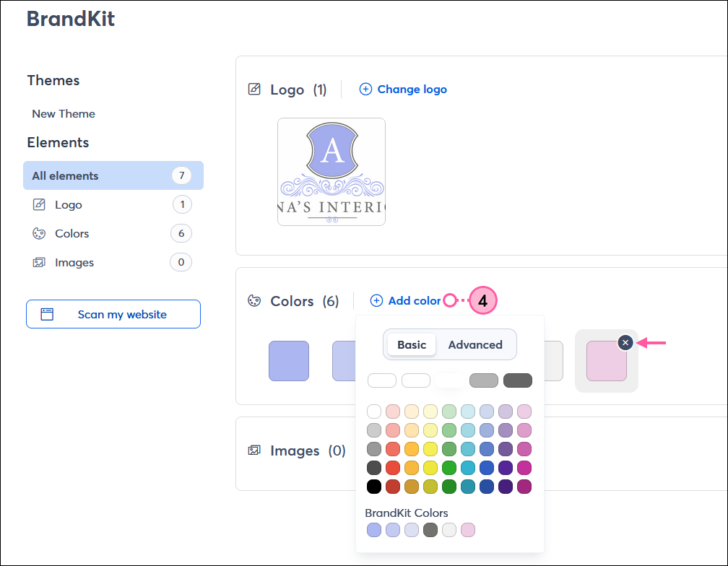
Task: Select All elements in the sidebar
Action: pos(65,175)
